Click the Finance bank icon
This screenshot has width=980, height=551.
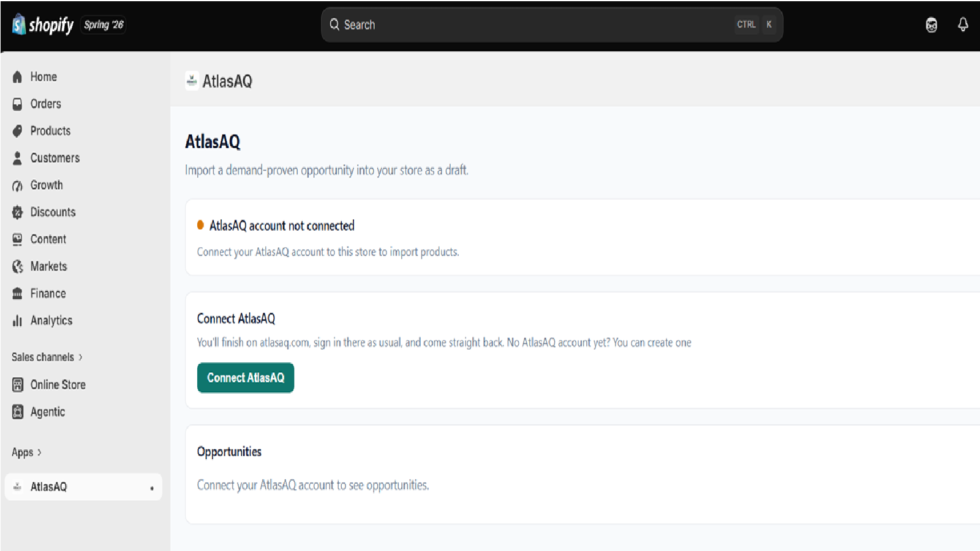[17, 293]
